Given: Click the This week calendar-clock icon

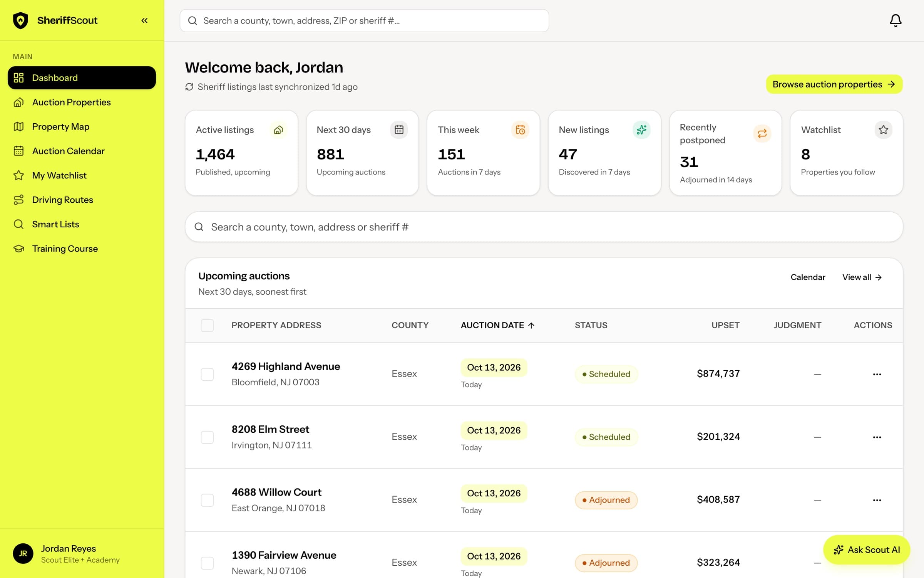Looking at the screenshot, I should point(520,130).
